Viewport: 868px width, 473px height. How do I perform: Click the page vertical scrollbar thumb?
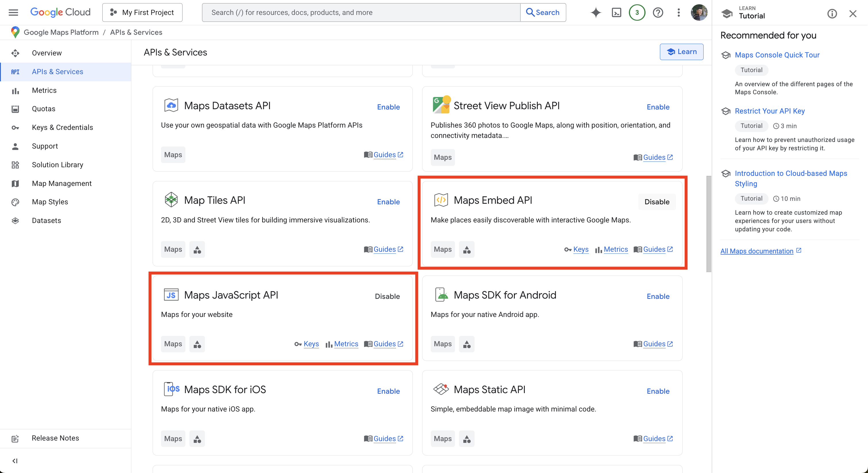(x=708, y=224)
